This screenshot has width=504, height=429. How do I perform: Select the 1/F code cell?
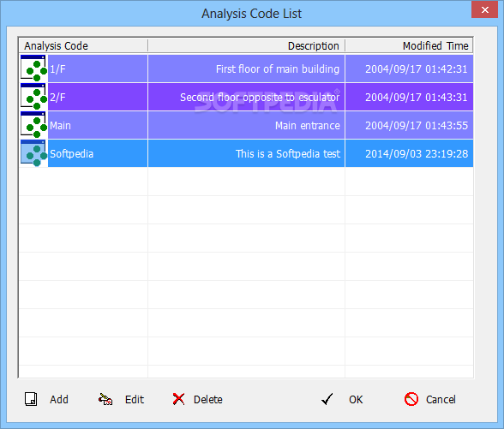point(98,69)
